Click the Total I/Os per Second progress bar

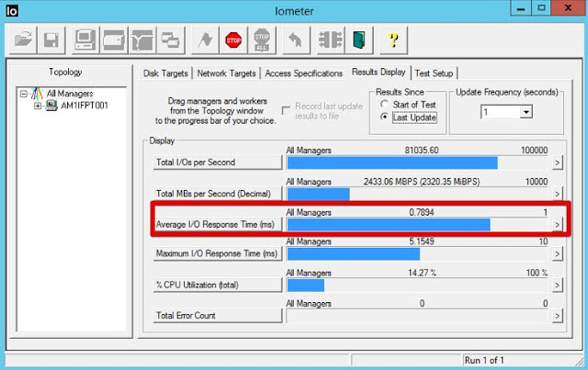pos(417,163)
